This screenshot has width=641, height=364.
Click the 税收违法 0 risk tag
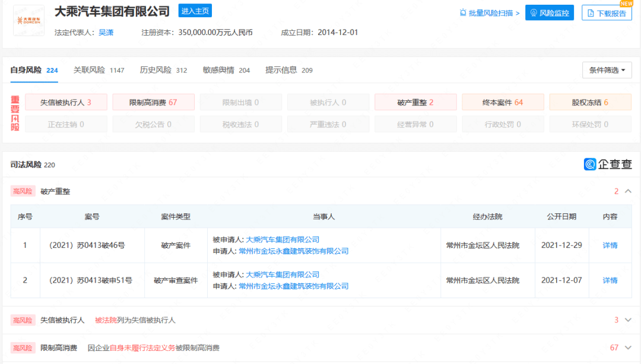[241, 124]
